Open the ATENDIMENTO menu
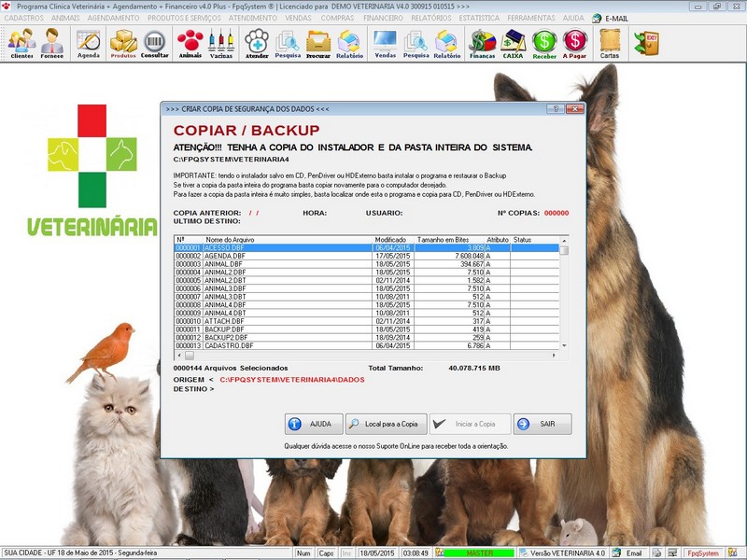This screenshot has height=560, width=747. tap(252, 18)
